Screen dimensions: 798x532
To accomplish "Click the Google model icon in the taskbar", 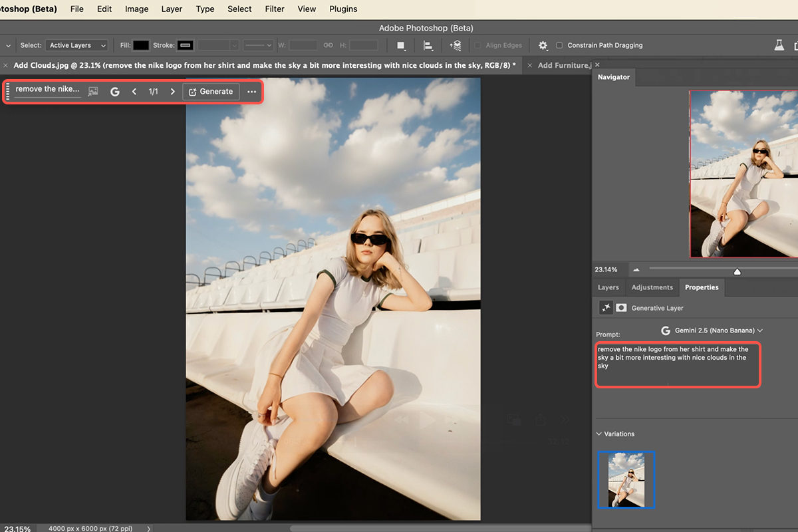I will pyautogui.click(x=115, y=92).
